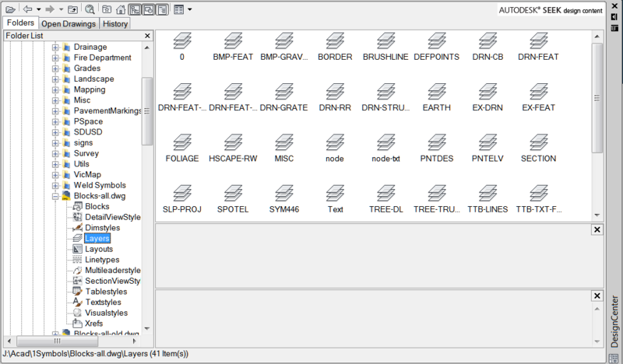Select the VicMap folder
The height and width of the screenshot is (364, 623).
pyautogui.click(x=87, y=175)
